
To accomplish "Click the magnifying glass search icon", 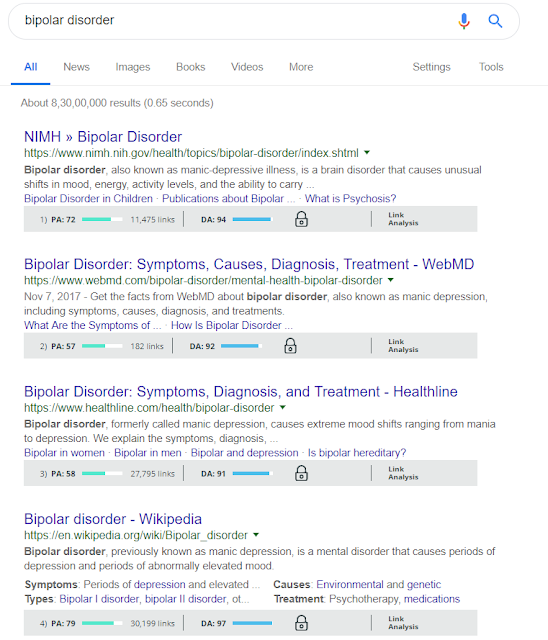I will tap(495, 21).
